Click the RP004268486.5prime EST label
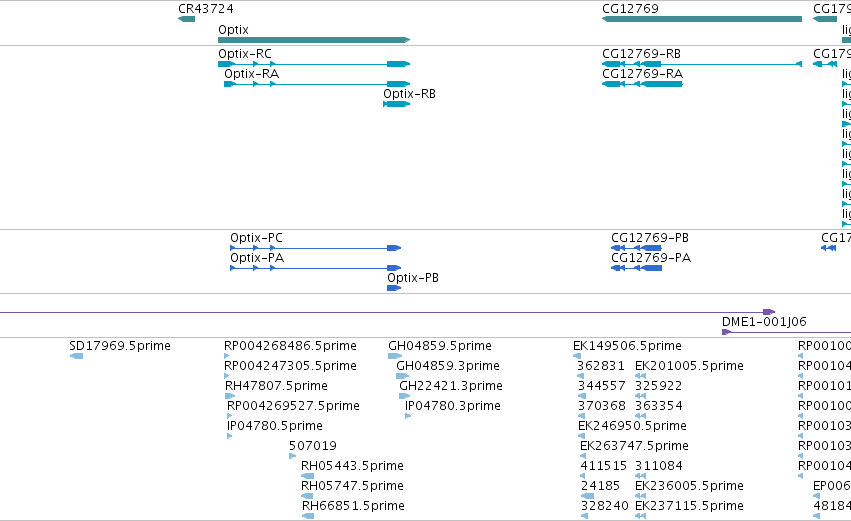 pyautogui.click(x=290, y=346)
